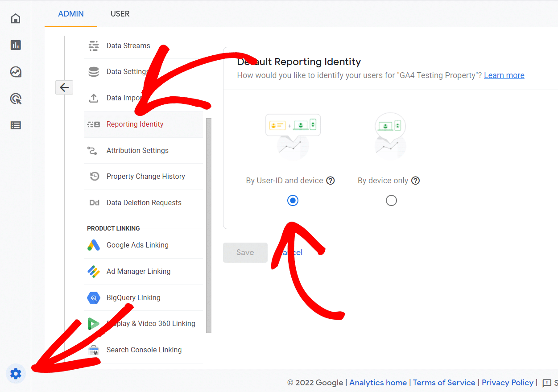Open BigQuery Linking via its logo icon
The height and width of the screenshot is (392, 558).
click(x=94, y=297)
